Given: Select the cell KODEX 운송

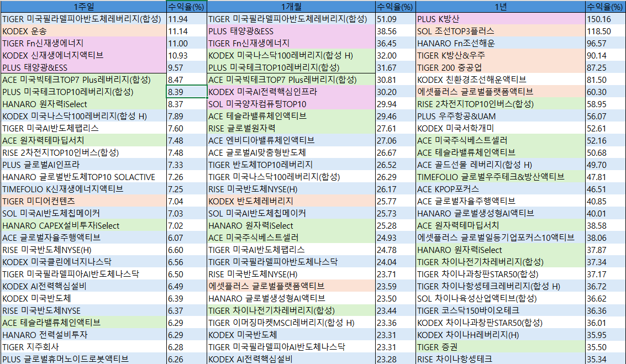Looking at the screenshot, I should click(83, 31).
